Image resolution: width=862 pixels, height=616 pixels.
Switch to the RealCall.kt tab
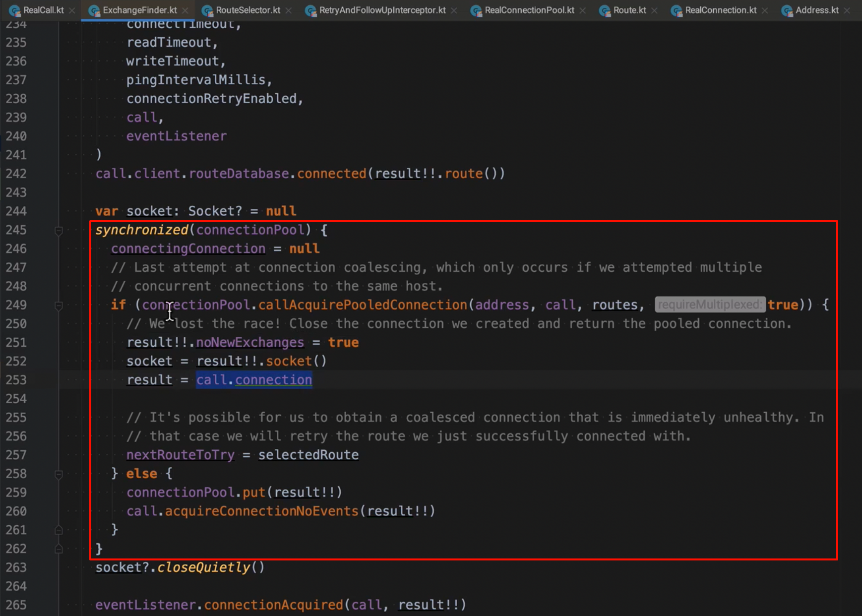43,10
